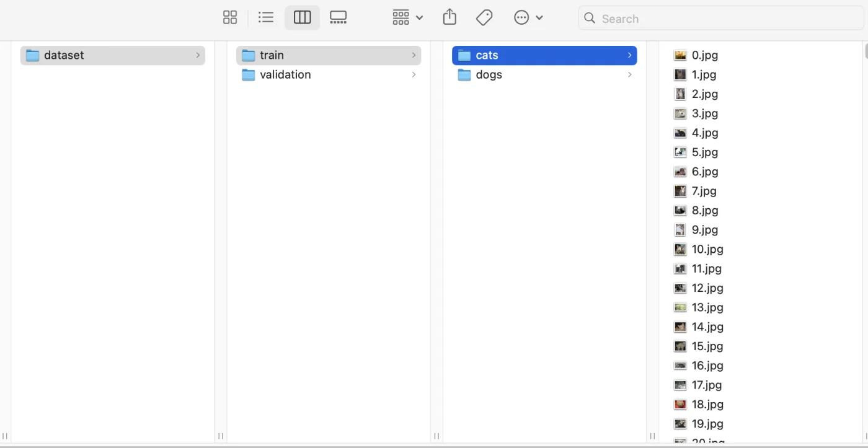Select file 5.jpg

point(704,152)
